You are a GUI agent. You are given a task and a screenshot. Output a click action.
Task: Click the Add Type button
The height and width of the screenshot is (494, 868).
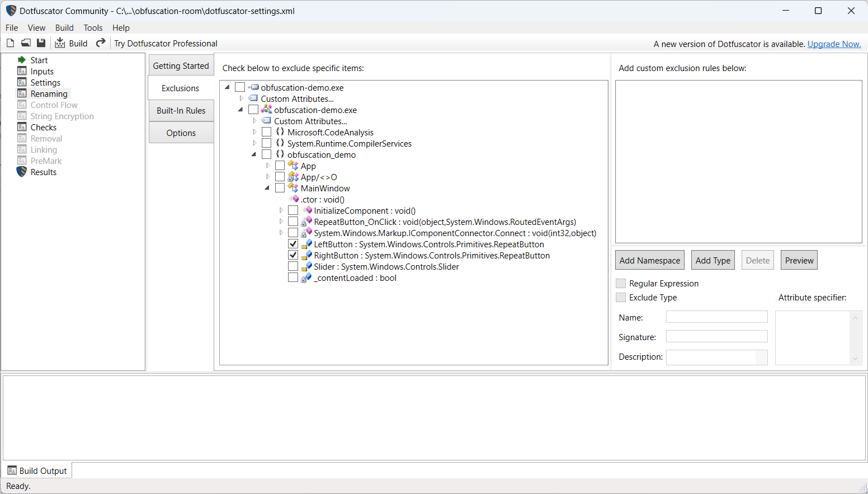(713, 260)
